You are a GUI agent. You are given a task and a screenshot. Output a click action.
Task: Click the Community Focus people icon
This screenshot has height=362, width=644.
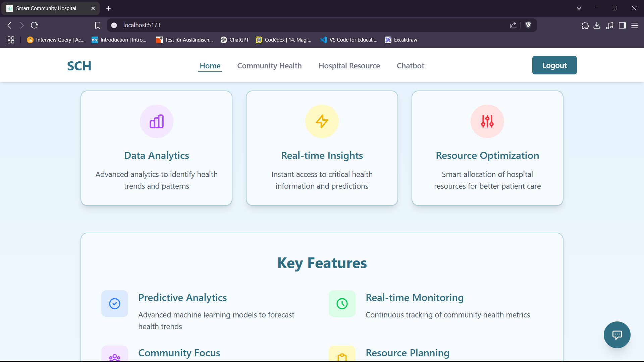(115, 356)
